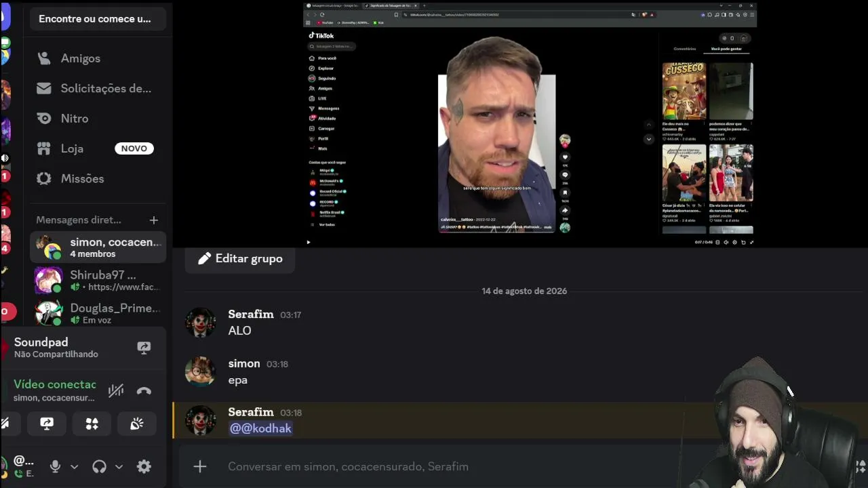
Task: Open Carregar upload in TikTok sidebar
Action: tap(322, 129)
